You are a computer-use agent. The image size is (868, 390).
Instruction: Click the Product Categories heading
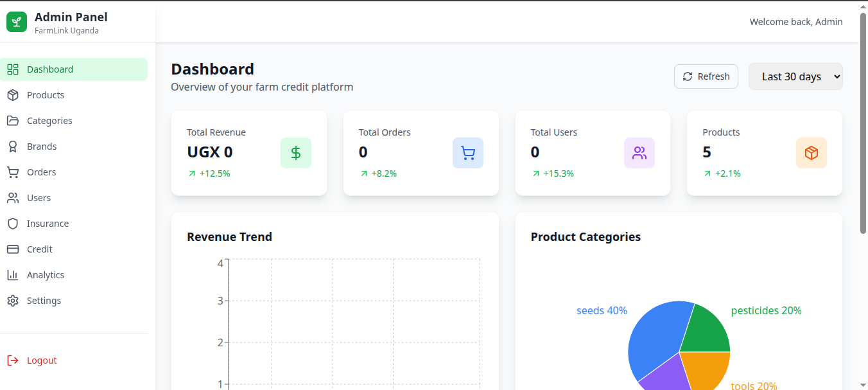pyautogui.click(x=586, y=236)
